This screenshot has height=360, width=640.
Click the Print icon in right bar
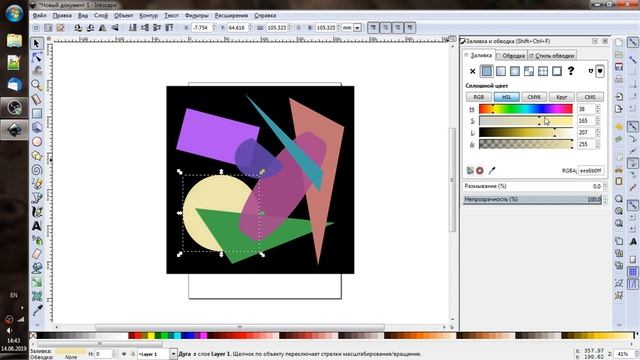(619, 79)
